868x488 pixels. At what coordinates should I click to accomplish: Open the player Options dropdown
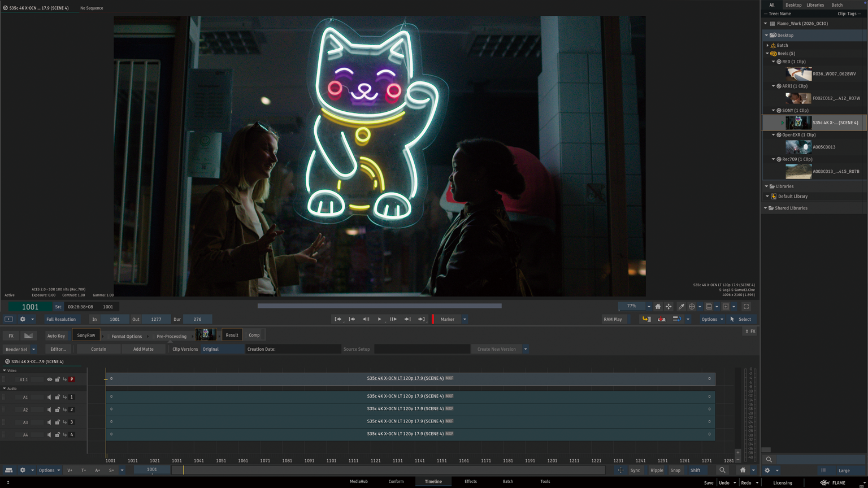point(712,319)
